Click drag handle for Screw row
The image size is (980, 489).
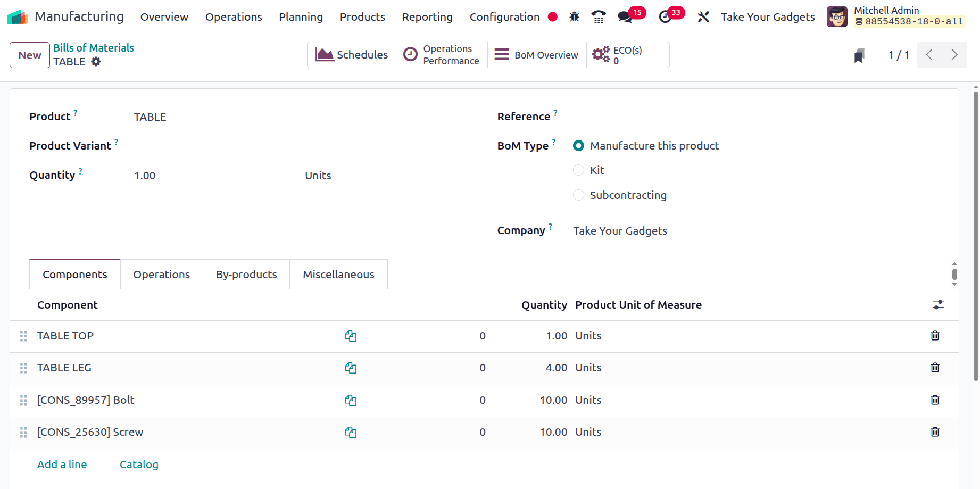[23, 432]
